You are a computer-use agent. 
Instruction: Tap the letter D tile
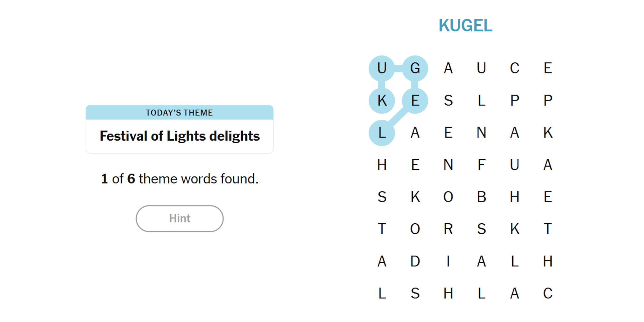click(x=415, y=261)
